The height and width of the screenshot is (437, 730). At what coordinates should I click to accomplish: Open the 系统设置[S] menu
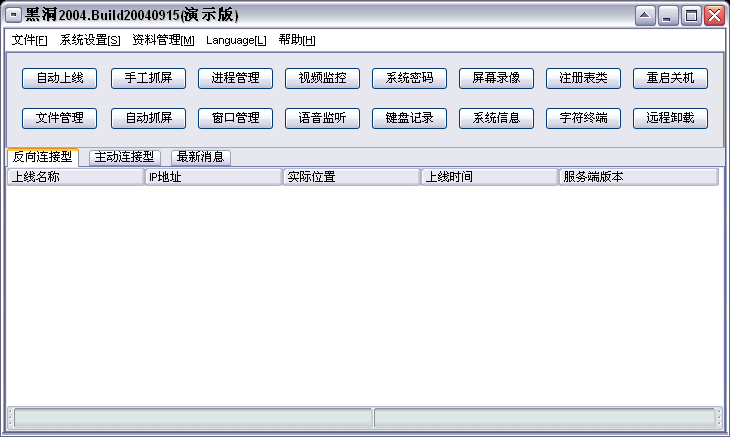90,40
